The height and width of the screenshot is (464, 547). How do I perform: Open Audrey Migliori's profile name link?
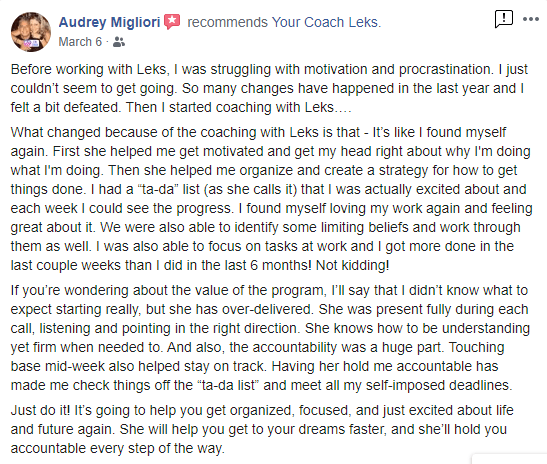tap(109, 22)
